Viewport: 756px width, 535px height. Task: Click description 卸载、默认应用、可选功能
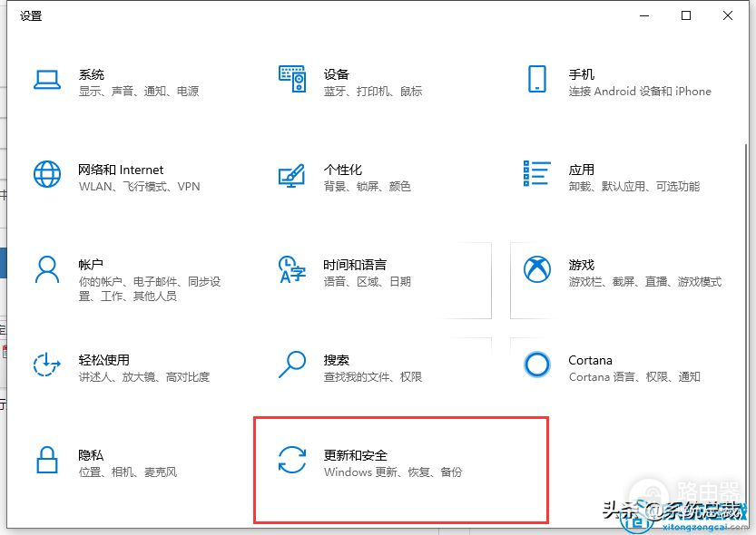point(634,187)
